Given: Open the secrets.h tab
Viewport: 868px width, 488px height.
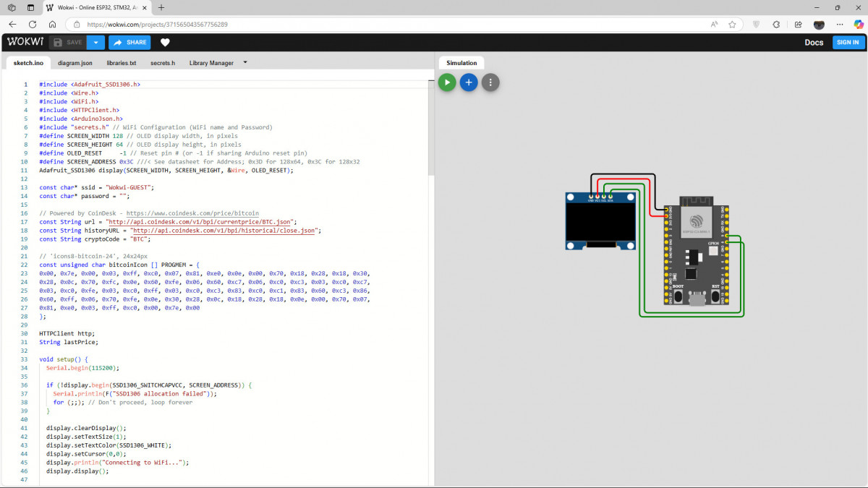Looking at the screenshot, I should [163, 63].
